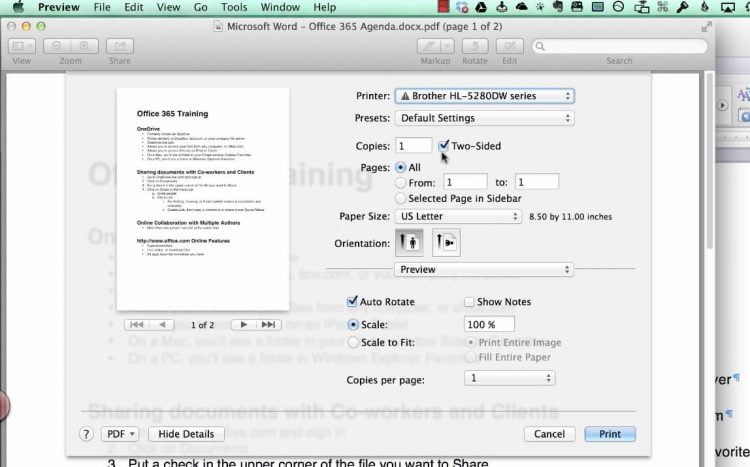The width and height of the screenshot is (750, 467).
Task: Click the Preview window vertical scrollbar
Action: click(710, 163)
